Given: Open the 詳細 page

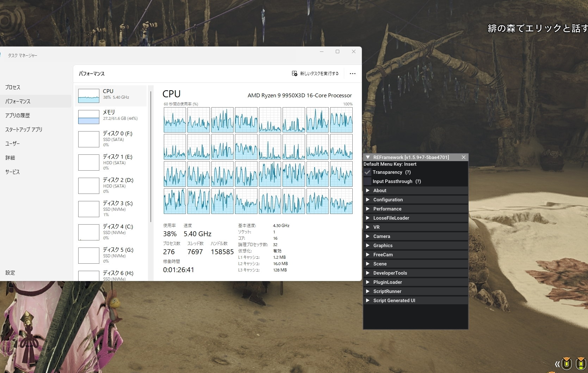Looking at the screenshot, I should 35,158.
